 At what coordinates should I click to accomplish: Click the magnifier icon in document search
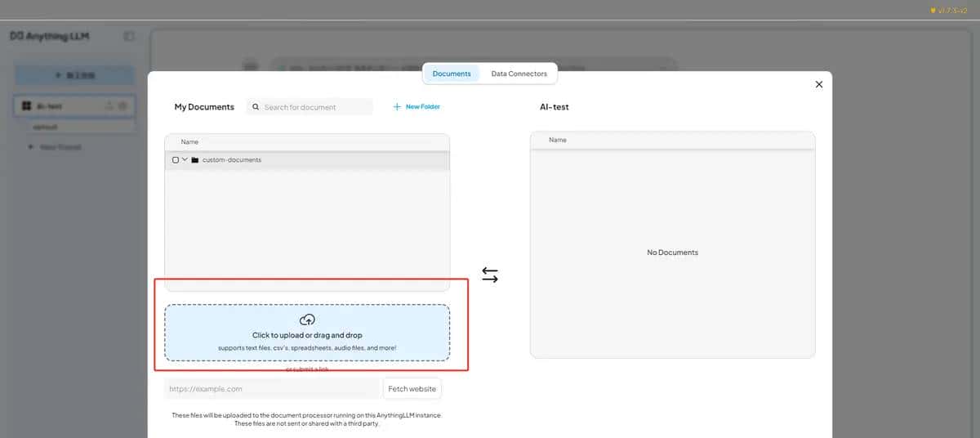tap(256, 107)
